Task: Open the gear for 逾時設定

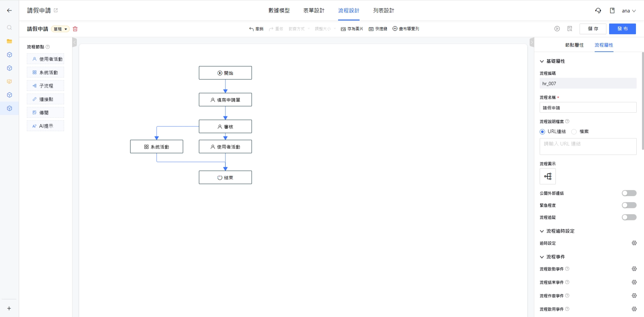Action: pos(634,243)
